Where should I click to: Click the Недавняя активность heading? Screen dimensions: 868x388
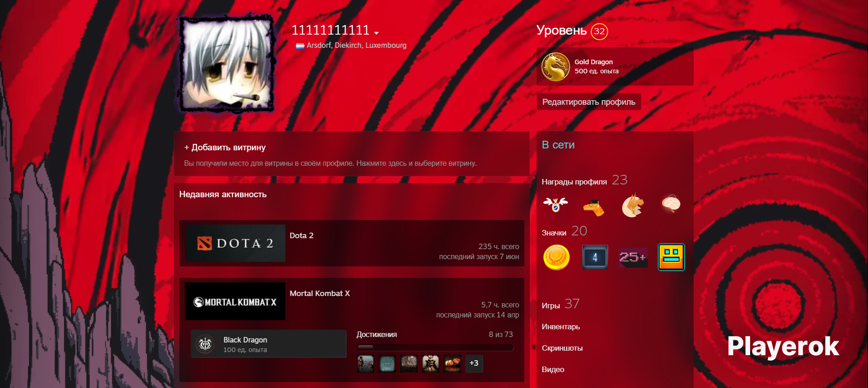223,194
